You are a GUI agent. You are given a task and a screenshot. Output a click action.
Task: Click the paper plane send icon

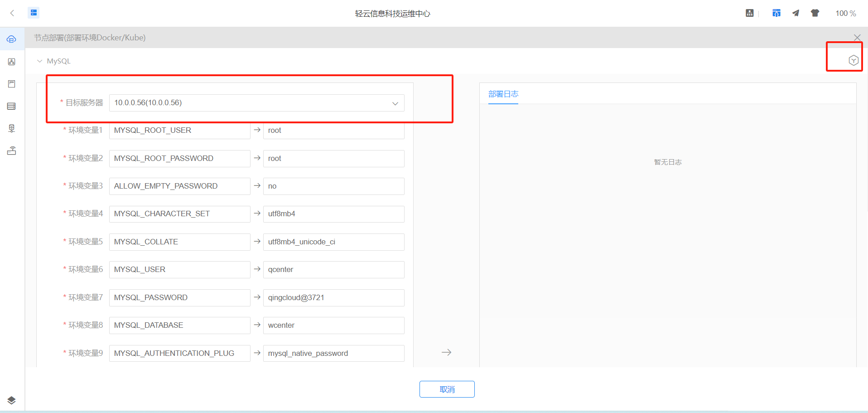(796, 13)
